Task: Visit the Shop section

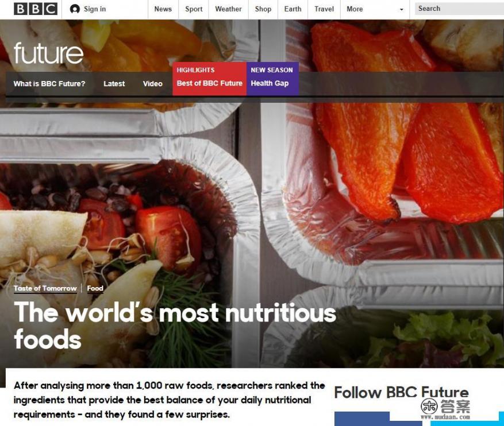Action: coord(263,9)
